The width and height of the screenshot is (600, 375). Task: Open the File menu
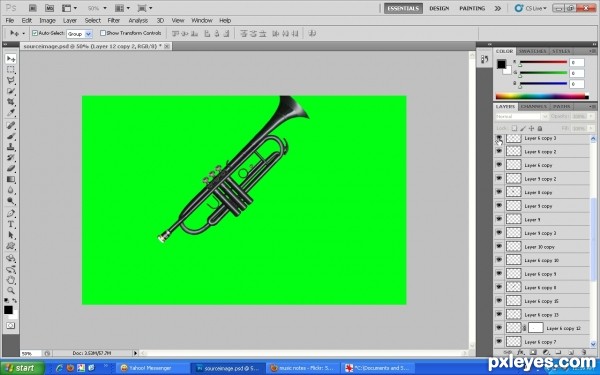click(x=10, y=21)
